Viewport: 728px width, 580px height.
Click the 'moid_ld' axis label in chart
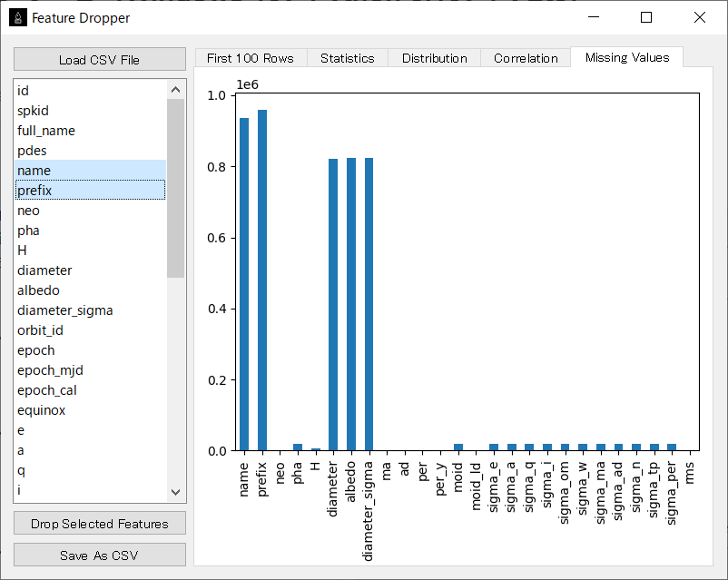click(476, 487)
